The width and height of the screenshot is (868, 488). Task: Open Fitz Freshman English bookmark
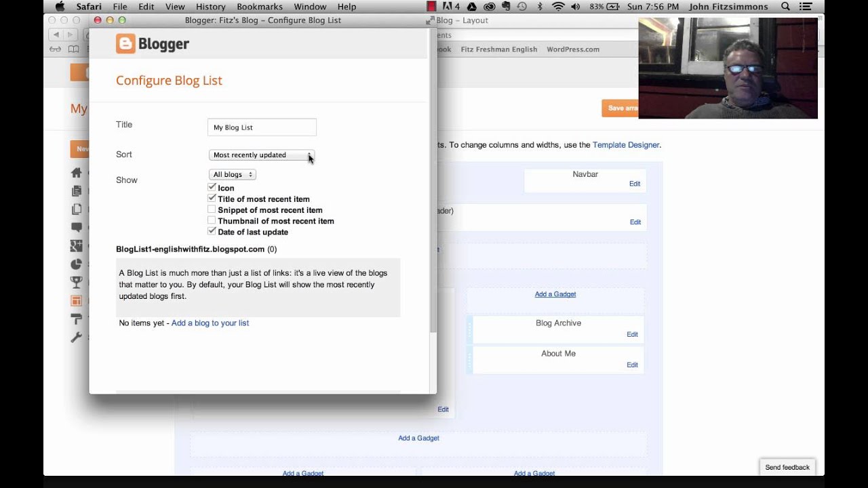[x=499, y=49]
